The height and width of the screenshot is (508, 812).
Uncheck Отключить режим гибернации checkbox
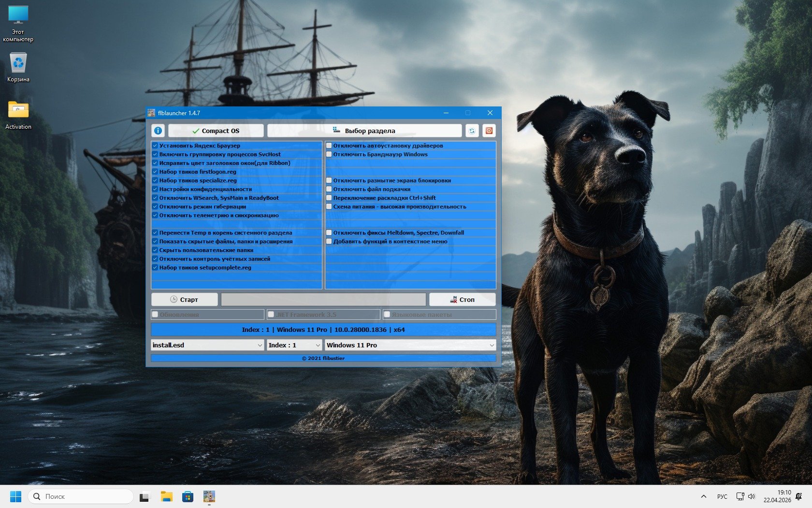point(155,207)
